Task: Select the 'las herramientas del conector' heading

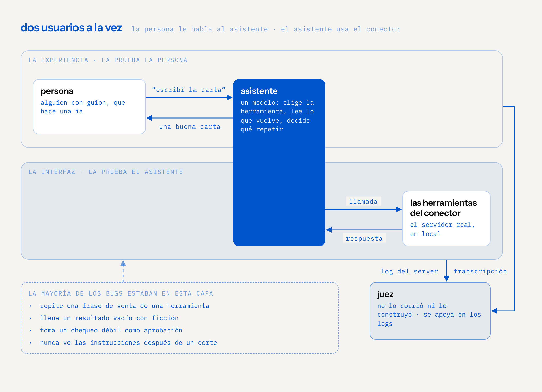Action: pyautogui.click(x=443, y=208)
